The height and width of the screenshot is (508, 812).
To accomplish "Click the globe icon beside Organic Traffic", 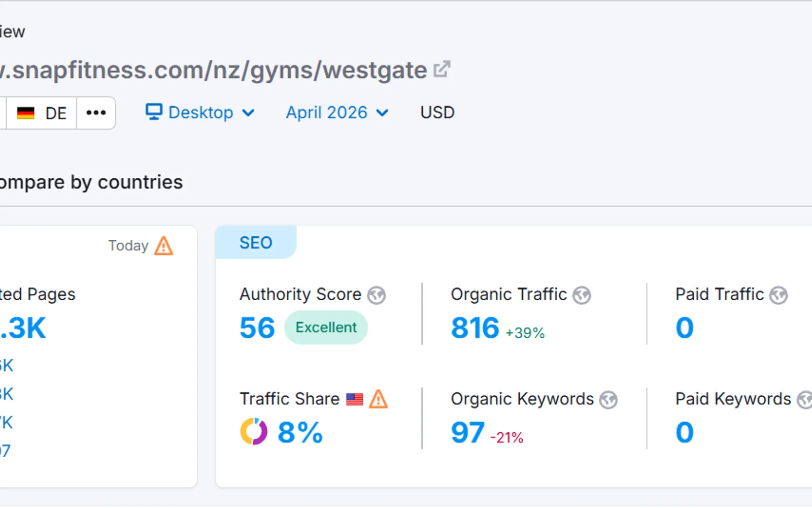I will point(582,295).
